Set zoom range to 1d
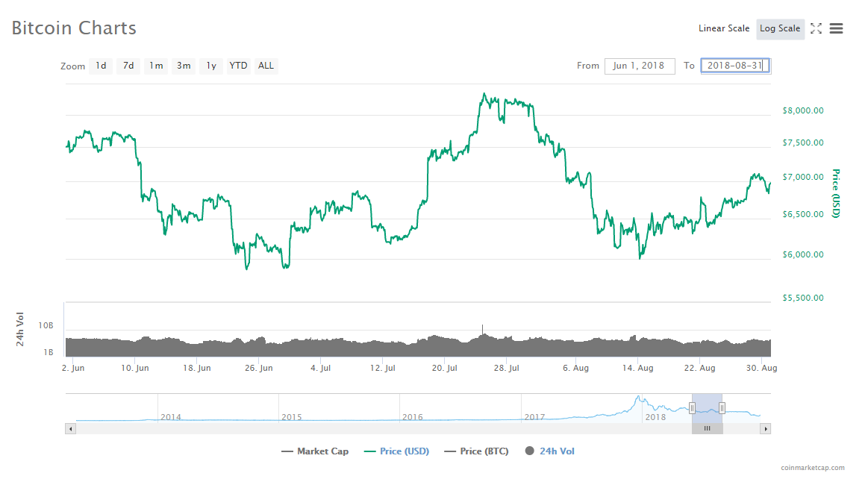 (101, 66)
